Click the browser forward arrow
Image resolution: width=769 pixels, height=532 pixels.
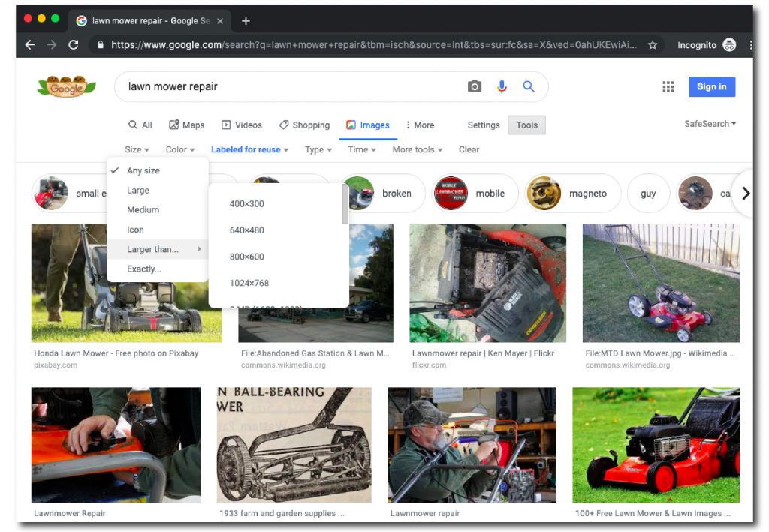pos(52,44)
